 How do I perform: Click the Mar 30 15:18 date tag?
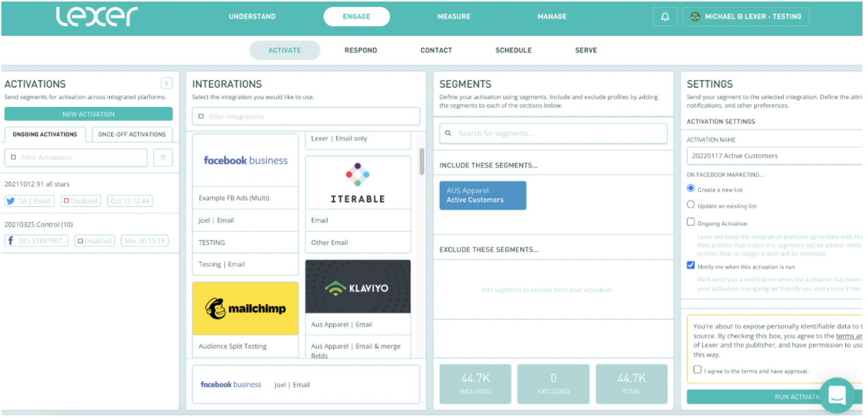click(144, 241)
